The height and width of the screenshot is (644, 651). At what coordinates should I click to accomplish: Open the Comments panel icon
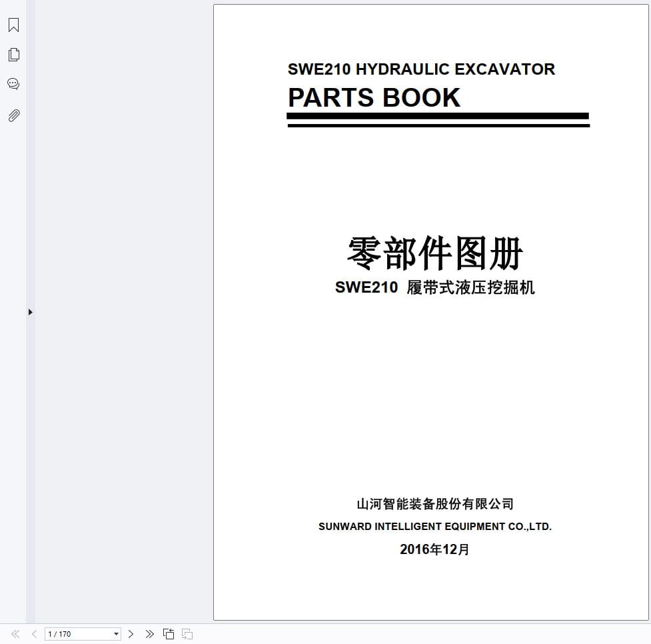point(13,84)
